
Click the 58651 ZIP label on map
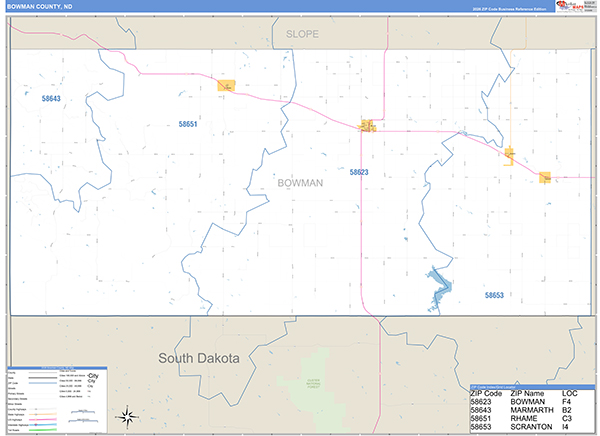pos(188,124)
